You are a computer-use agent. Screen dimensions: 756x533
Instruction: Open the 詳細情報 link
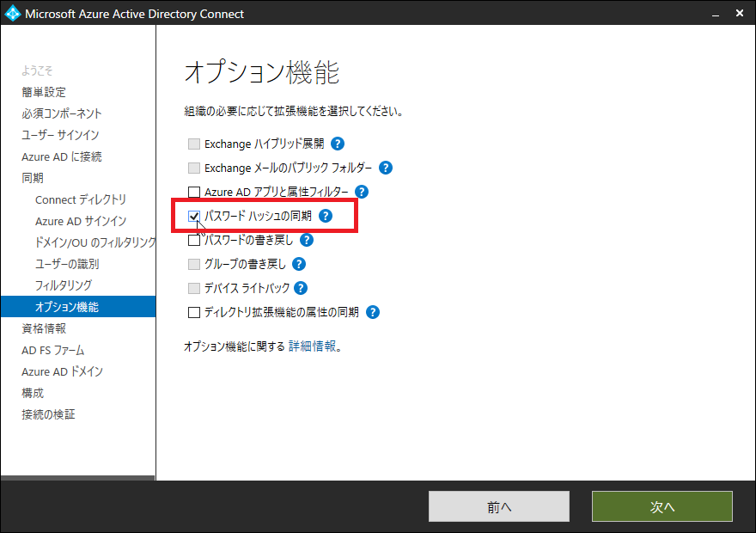(313, 346)
